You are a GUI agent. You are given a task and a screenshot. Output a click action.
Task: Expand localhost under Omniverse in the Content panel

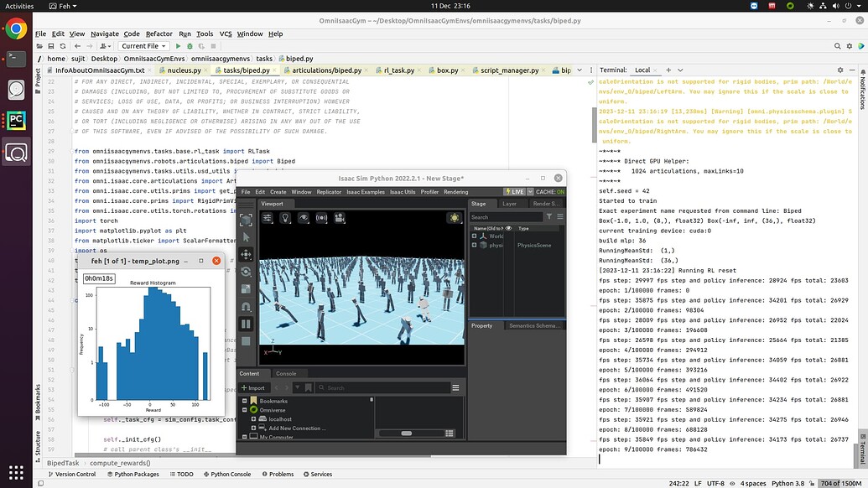[253, 419]
